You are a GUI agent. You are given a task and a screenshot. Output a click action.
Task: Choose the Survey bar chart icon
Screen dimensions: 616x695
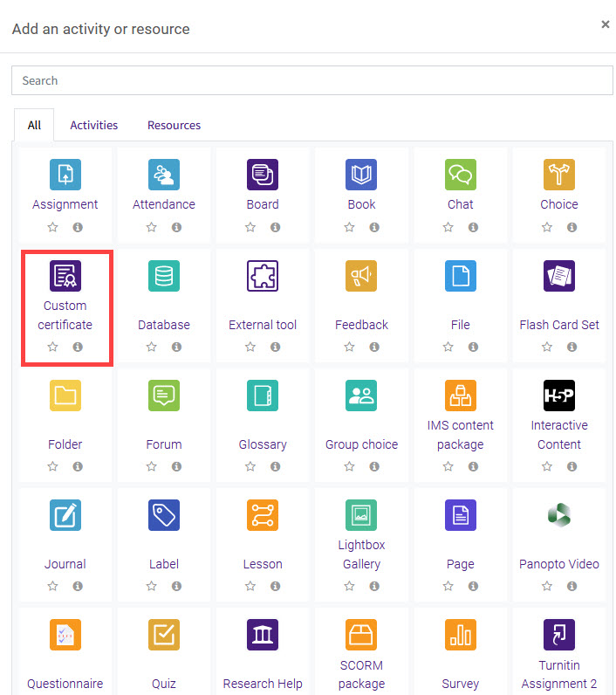coord(461,635)
